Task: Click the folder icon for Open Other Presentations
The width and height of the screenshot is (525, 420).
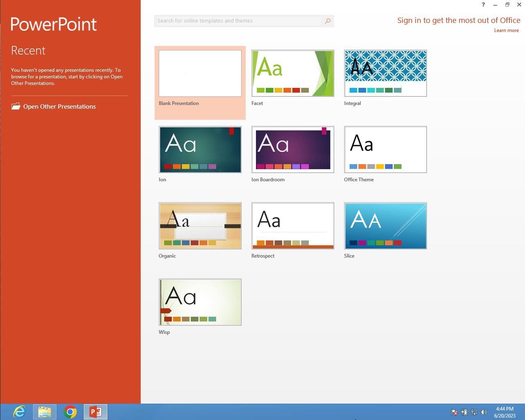Action: pyautogui.click(x=16, y=106)
